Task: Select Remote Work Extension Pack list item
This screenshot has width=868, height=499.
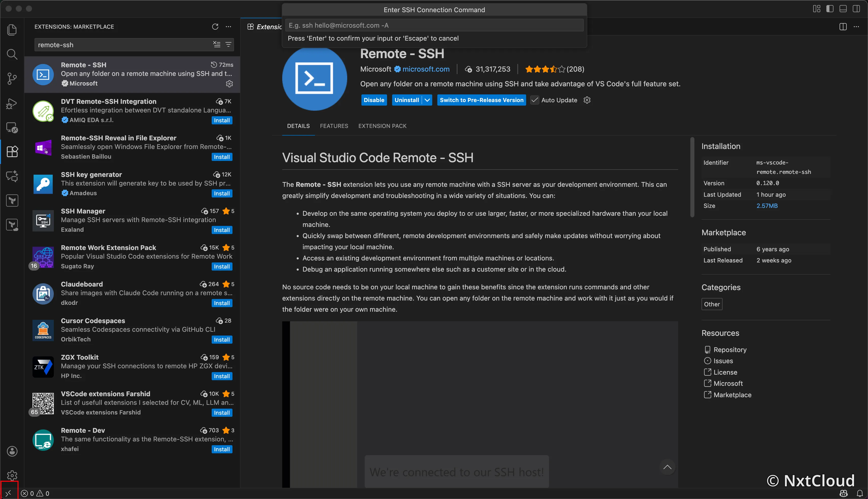Action: coord(132,257)
